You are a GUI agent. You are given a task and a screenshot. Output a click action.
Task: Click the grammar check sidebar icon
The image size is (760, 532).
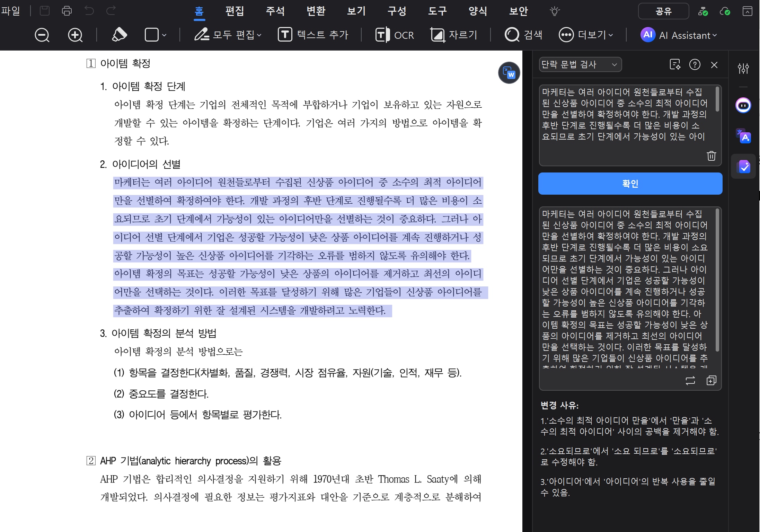[744, 167]
